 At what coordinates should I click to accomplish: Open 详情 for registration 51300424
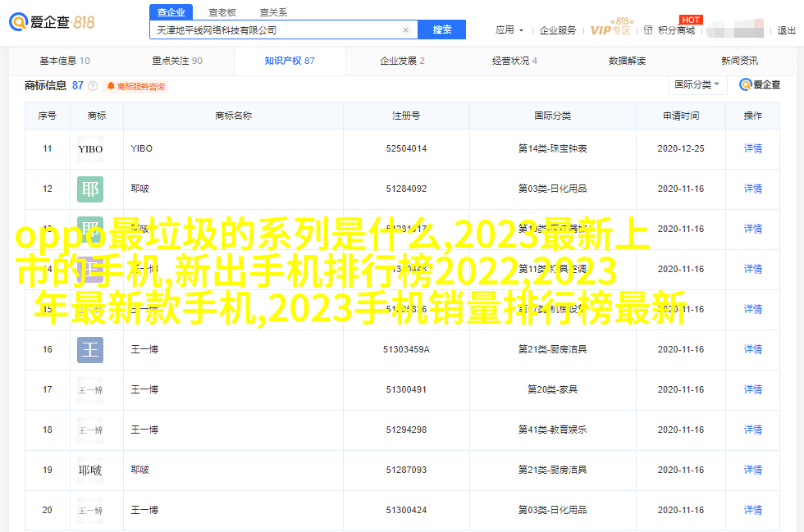(753, 510)
